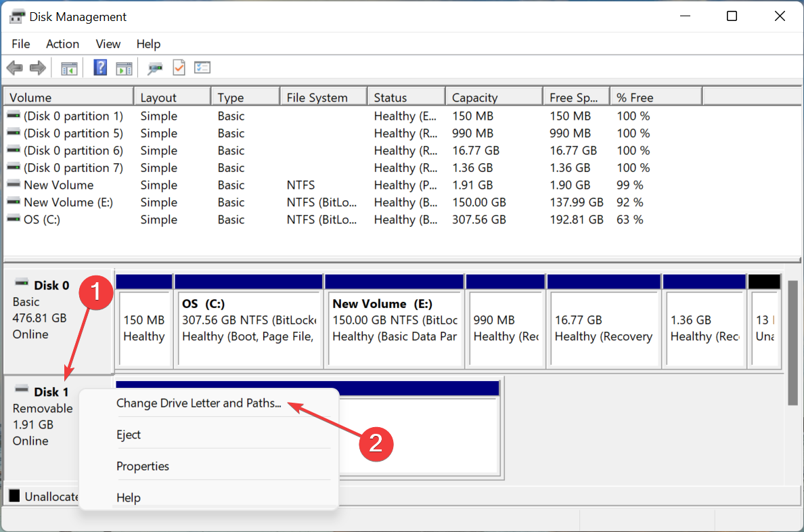This screenshot has width=804, height=532.
Task: Click the Back navigation arrow
Action: click(14, 67)
